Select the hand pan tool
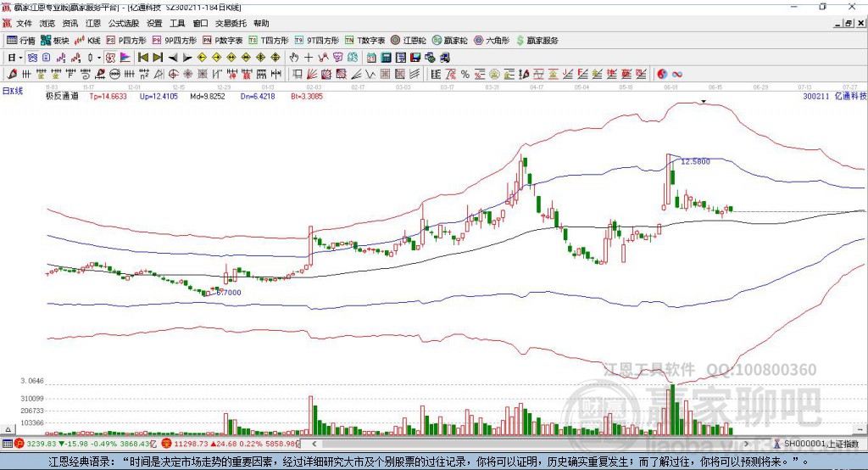The width and height of the screenshot is (868, 470). [294, 58]
